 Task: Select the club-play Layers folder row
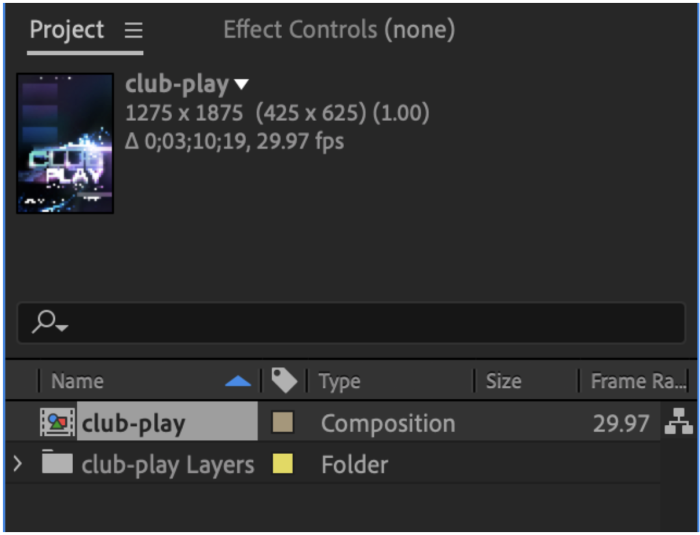point(333,464)
